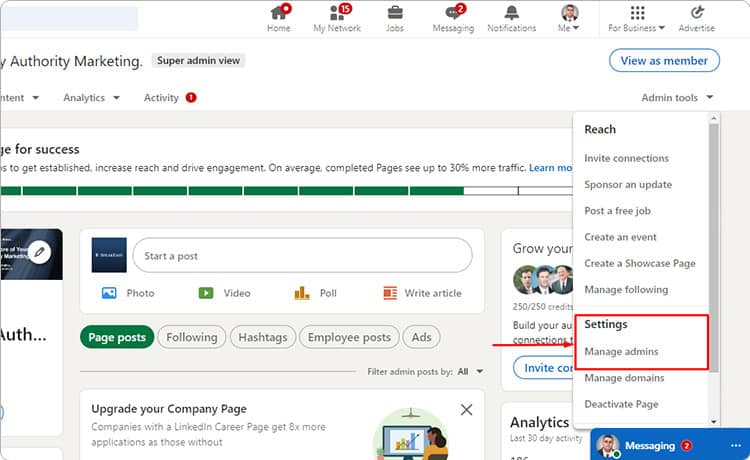Click View as member button

pos(664,61)
